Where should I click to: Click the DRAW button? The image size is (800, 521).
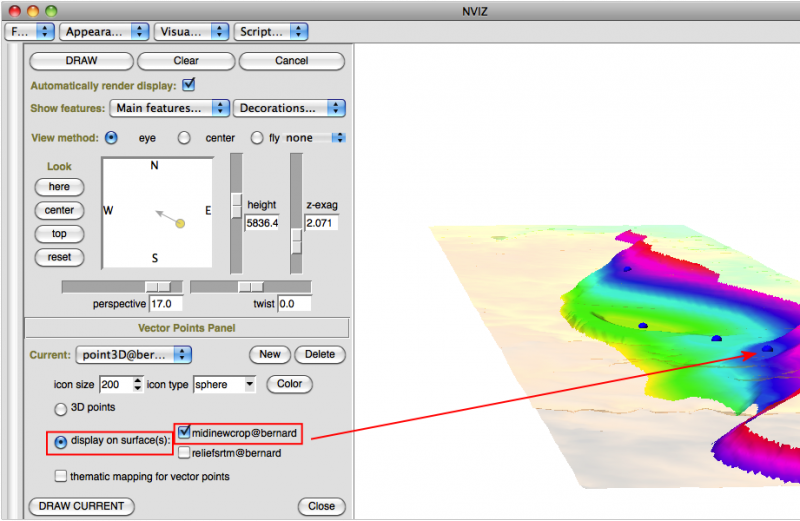pyautogui.click(x=81, y=60)
